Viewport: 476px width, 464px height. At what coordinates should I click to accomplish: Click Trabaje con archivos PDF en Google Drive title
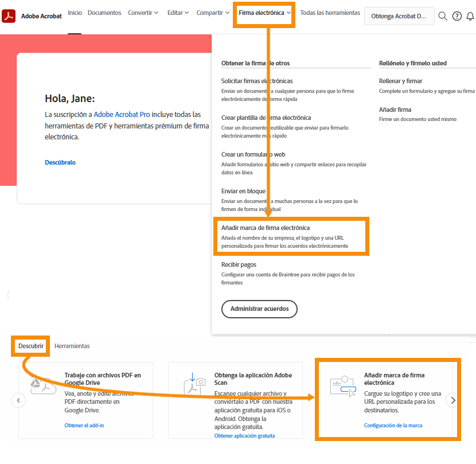click(103, 379)
